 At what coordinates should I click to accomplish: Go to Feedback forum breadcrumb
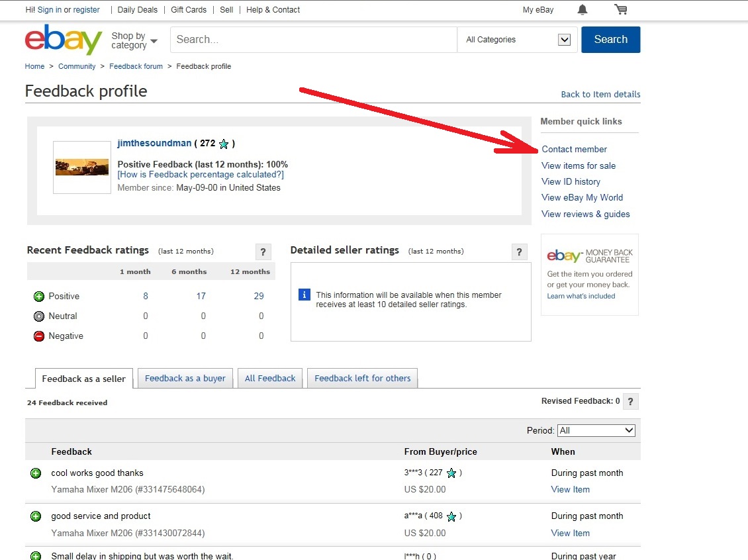pos(136,66)
